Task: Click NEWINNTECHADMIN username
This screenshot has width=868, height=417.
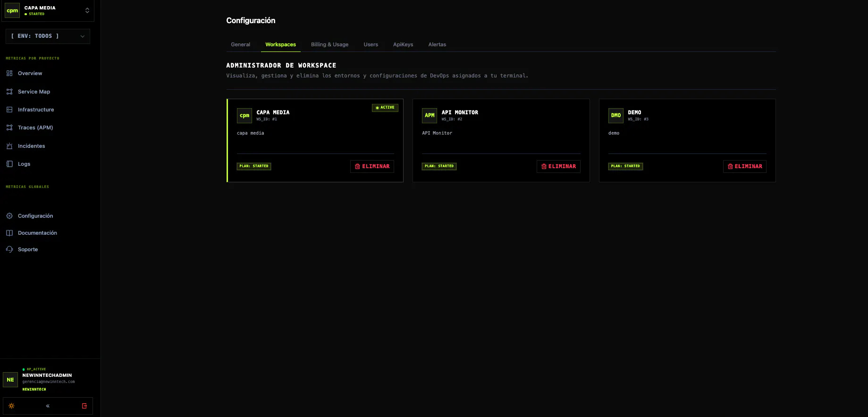Action: coord(47,375)
